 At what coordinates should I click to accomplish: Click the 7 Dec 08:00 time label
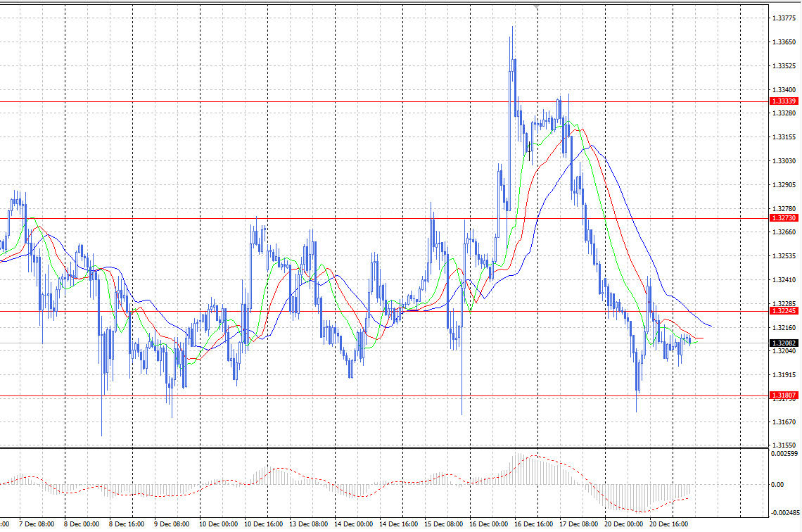tap(37, 524)
